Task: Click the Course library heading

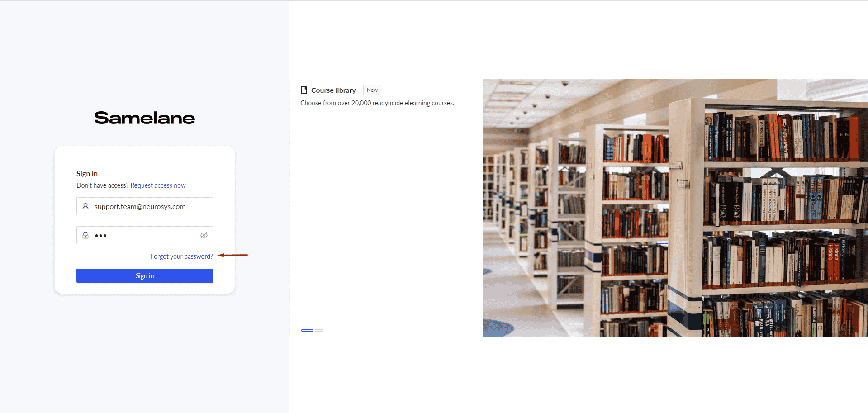Action: coord(333,90)
